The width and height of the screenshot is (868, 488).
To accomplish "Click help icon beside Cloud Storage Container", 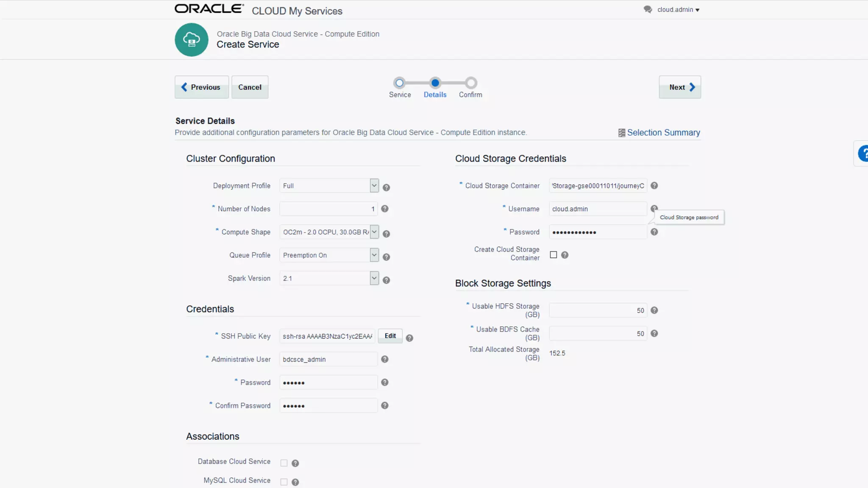I will 654,186.
